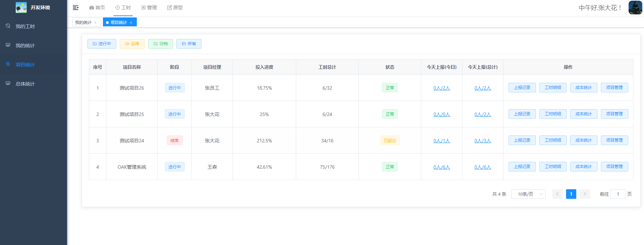Image resolution: width=644 pixels, height=245 pixels.
Task: Close the 我的统计 tab
Action: (95, 23)
